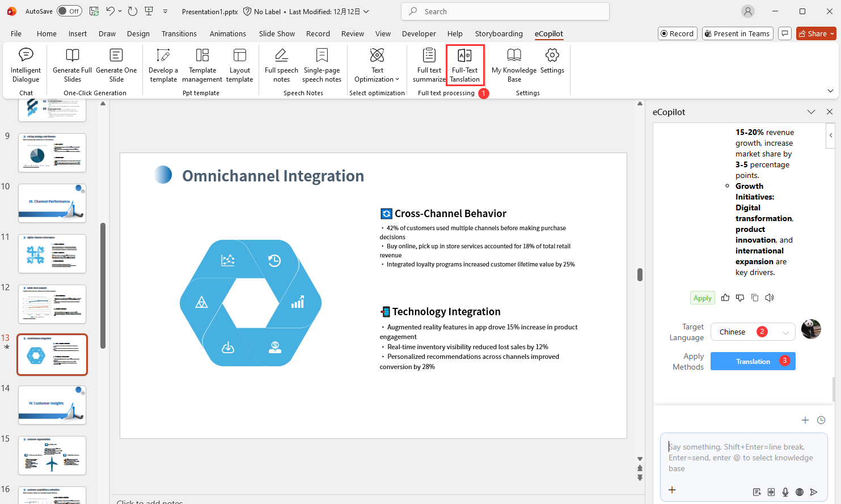Open the Design ribbon tab
The image size is (841, 504).
tap(138, 34)
